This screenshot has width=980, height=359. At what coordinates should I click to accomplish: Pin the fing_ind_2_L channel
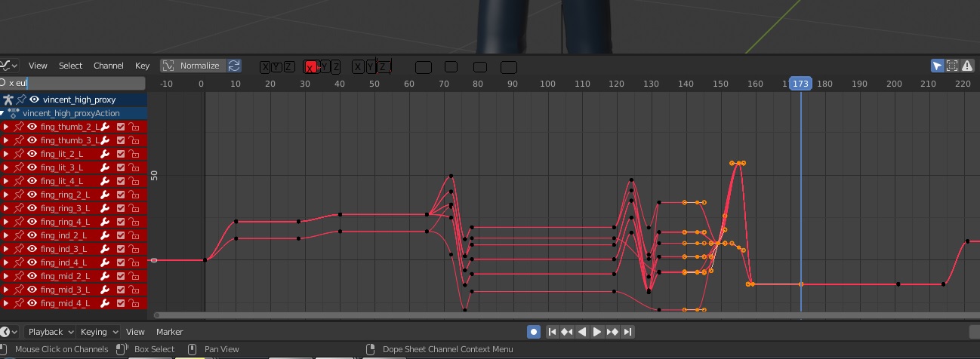[x=19, y=235]
